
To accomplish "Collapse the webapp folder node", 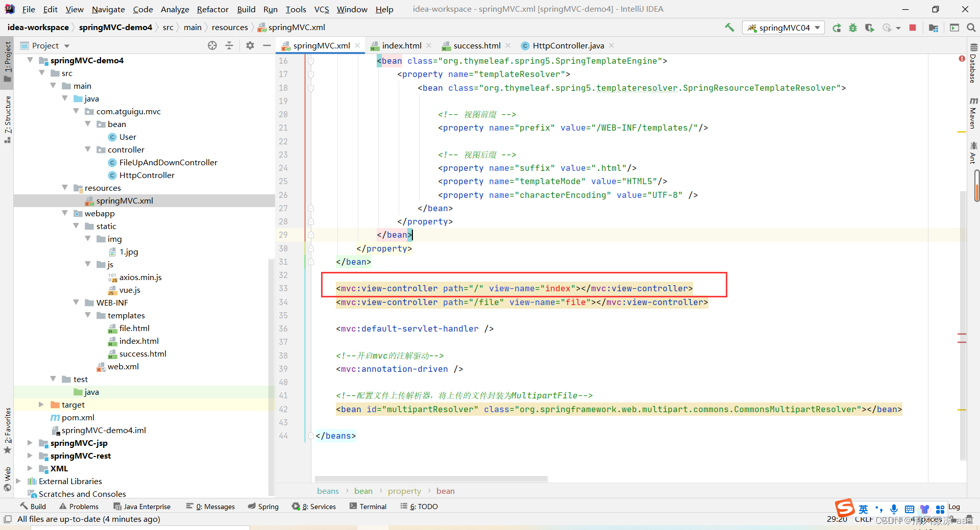I will coord(65,213).
